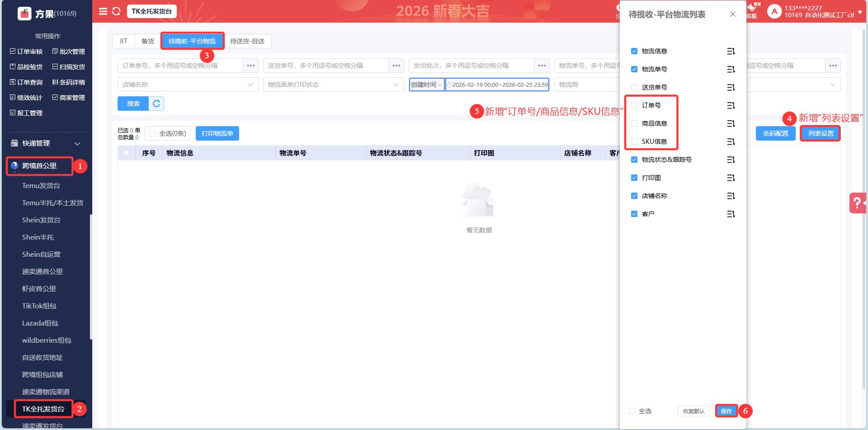868x430 pixels.
Task: Close the 待揽收-平台物流列表 panel
Action: pyautogui.click(x=732, y=14)
